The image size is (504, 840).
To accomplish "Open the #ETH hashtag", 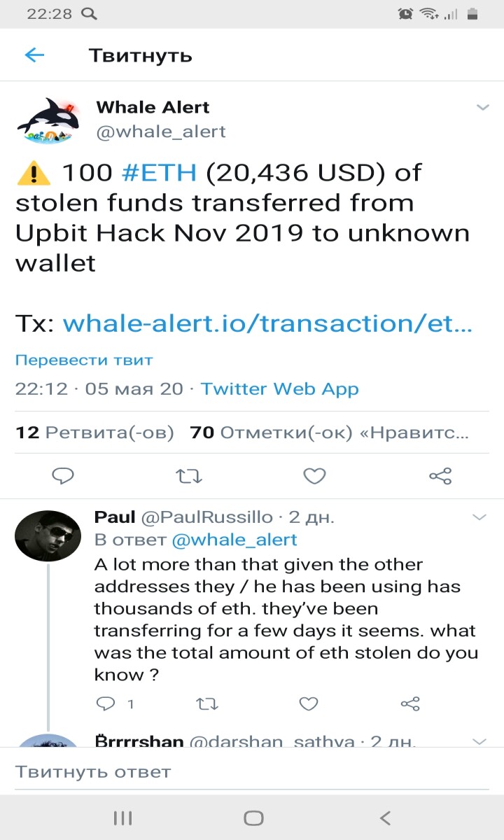I will click(160, 172).
